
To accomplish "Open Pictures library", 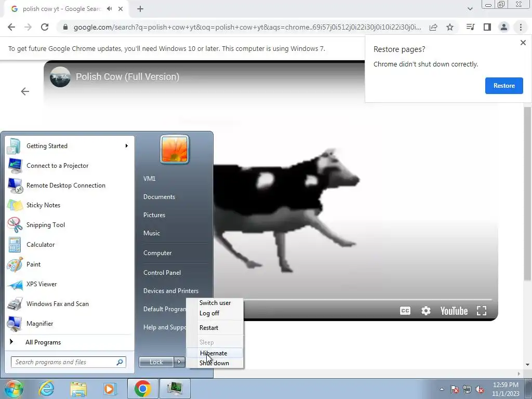I will click(x=154, y=215).
